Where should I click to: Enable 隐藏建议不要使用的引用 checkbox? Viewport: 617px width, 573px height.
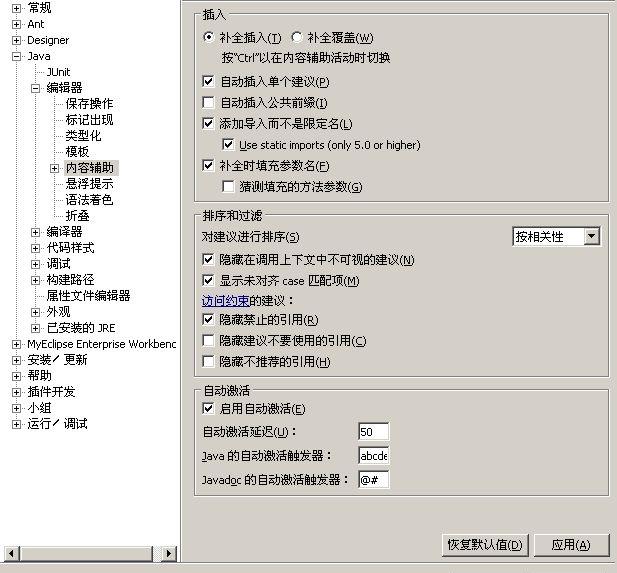[x=208, y=340]
